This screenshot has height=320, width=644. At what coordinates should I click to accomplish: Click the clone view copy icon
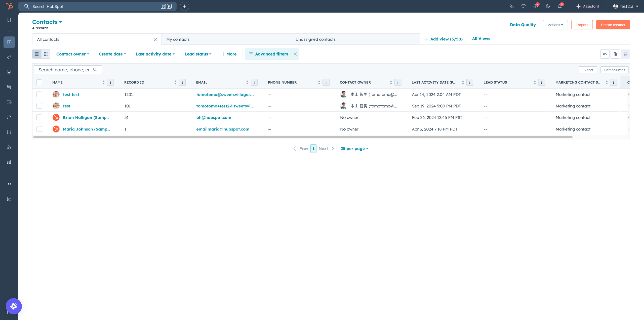[615, 54]
